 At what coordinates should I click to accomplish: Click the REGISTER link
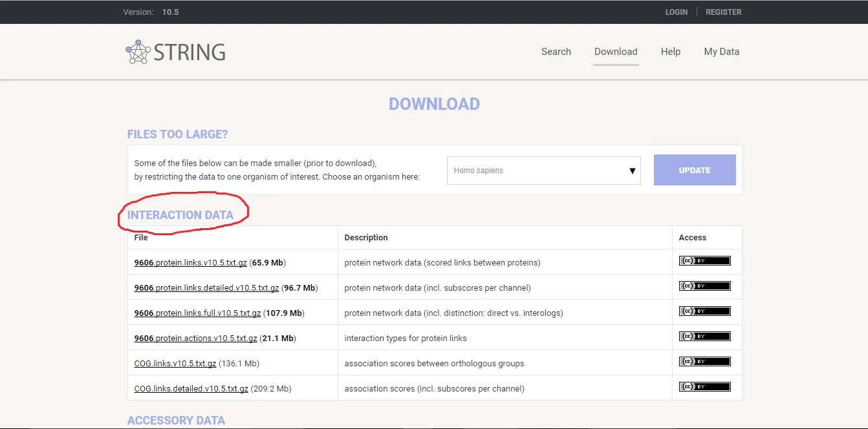[x=724, y=12]
